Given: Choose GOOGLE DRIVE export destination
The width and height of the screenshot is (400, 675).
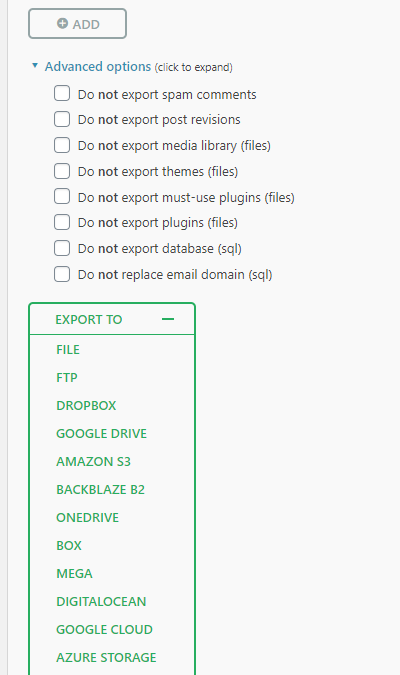Looking at the screenshot, I should tap(102, 433).
